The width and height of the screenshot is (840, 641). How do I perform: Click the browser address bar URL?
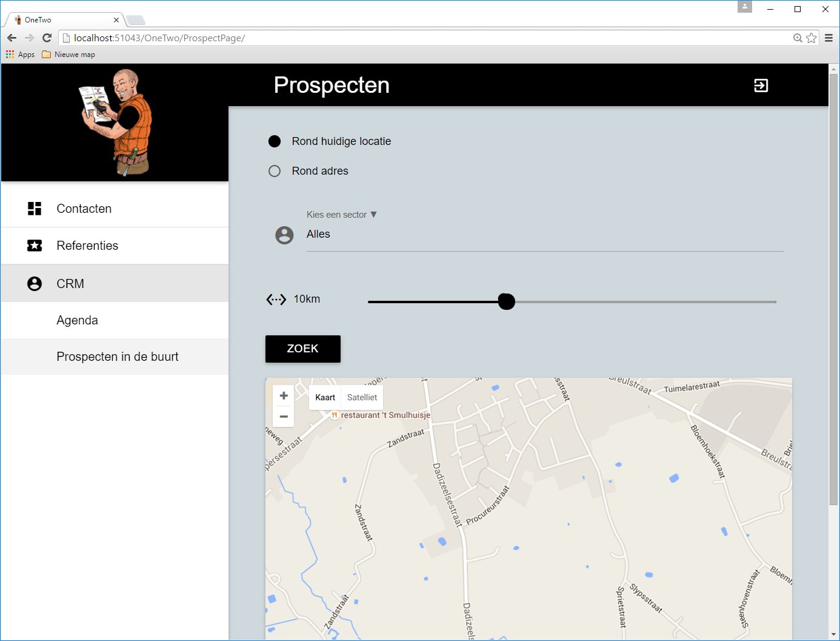(159, 38)
